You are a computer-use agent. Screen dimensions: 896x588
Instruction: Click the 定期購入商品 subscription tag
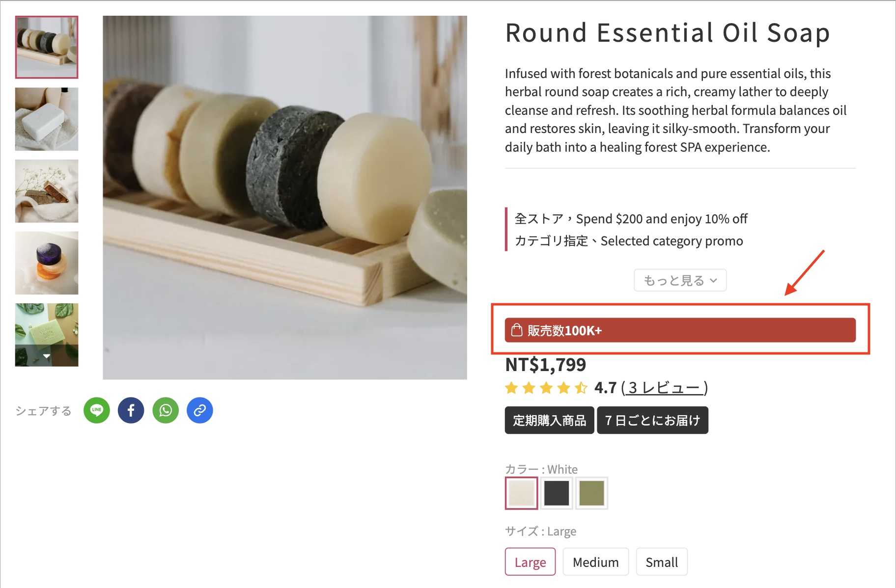[x=549, y=420]
